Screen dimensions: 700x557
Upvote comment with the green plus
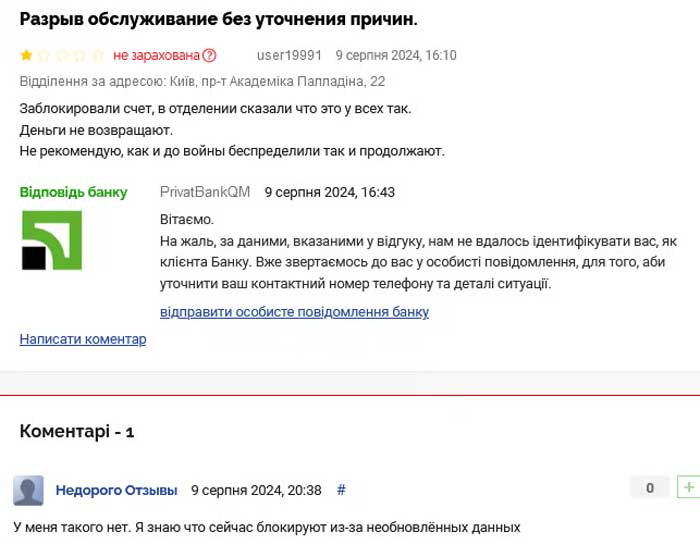click(x=688, y=487)
